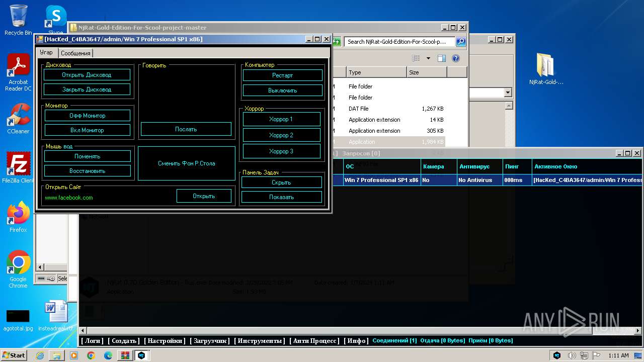
Task: Click the Chrome taskbar icon
Action: click(x=91, y=355)
